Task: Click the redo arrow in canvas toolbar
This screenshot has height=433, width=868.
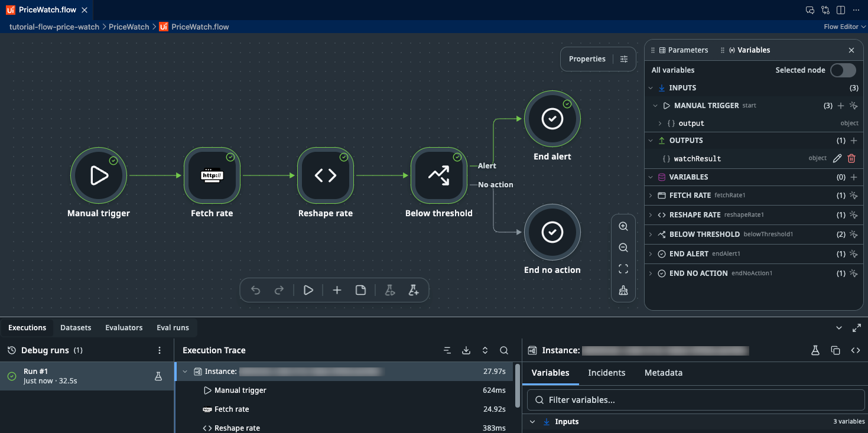Action: (x=279, y=290)
